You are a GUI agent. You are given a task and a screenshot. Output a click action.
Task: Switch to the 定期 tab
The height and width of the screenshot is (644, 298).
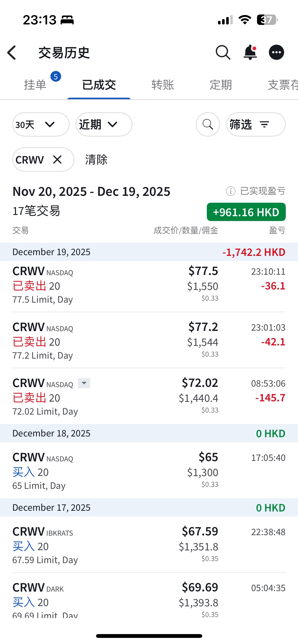(x=221, y=85)
